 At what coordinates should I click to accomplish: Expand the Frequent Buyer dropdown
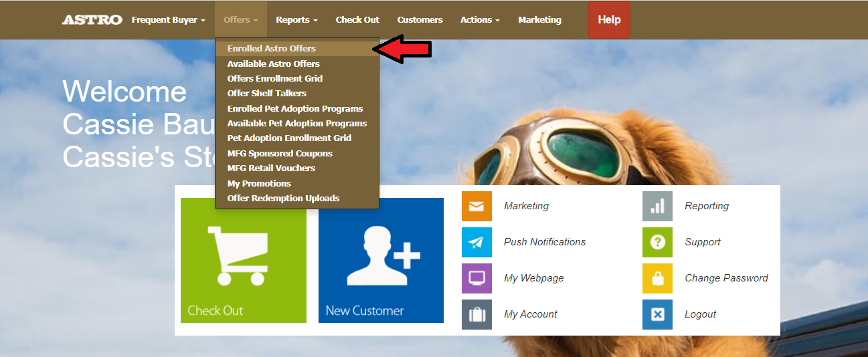[168, 20]
